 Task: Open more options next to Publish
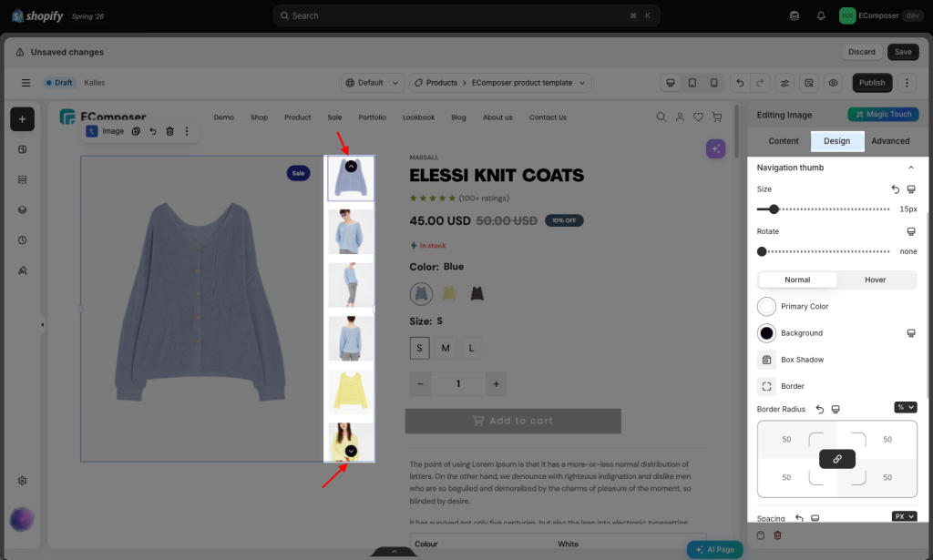pyautogui.click(x=907, y=83)
